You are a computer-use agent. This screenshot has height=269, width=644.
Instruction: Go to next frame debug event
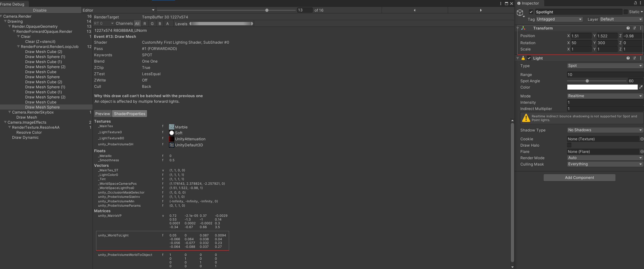[x=481, y=10]
